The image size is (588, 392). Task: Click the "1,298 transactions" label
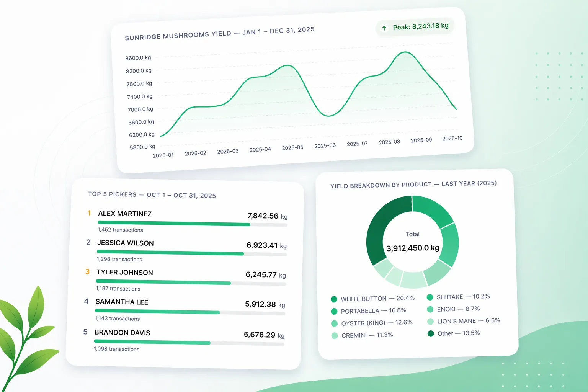pos(119,259)
